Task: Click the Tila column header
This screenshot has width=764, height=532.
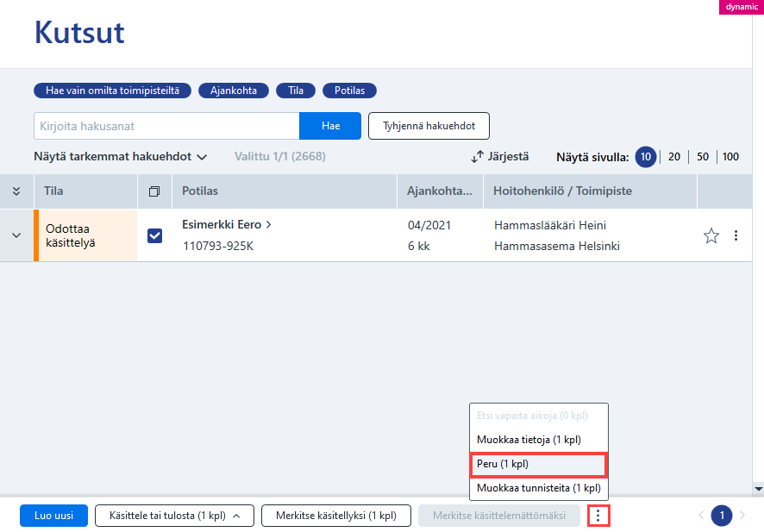Action: (85, 191)
